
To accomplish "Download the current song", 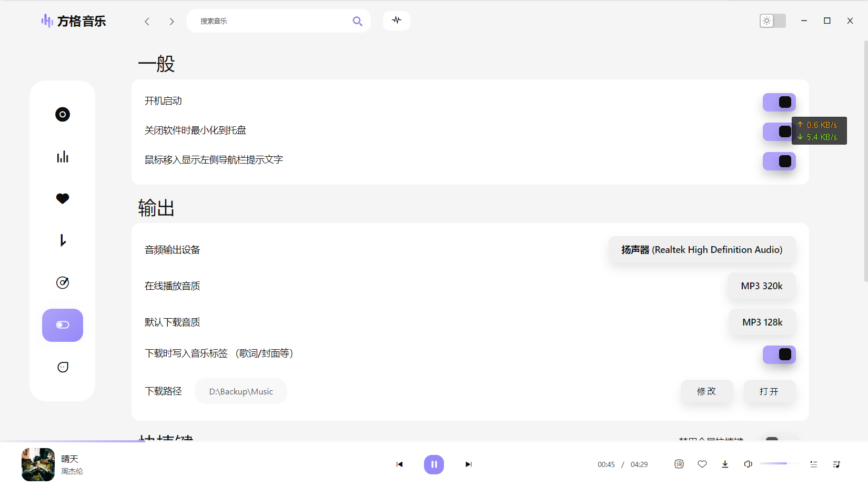I will (x=725, y=464).
